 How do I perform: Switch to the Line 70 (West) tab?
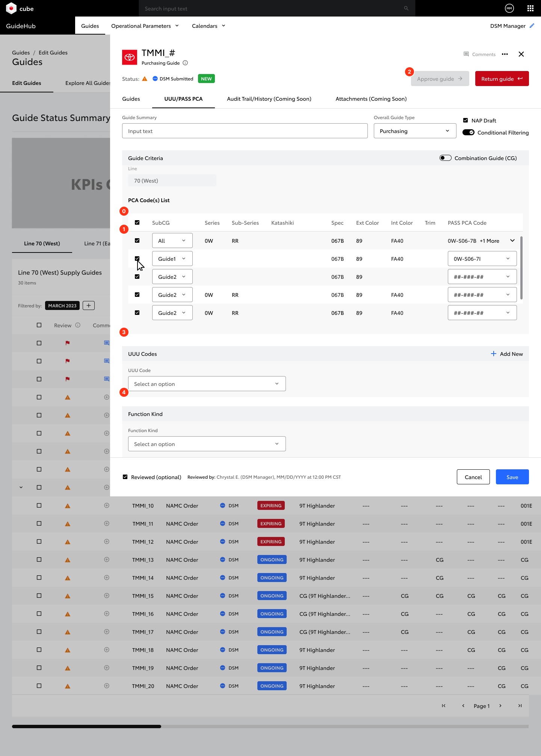pos(42,243)
